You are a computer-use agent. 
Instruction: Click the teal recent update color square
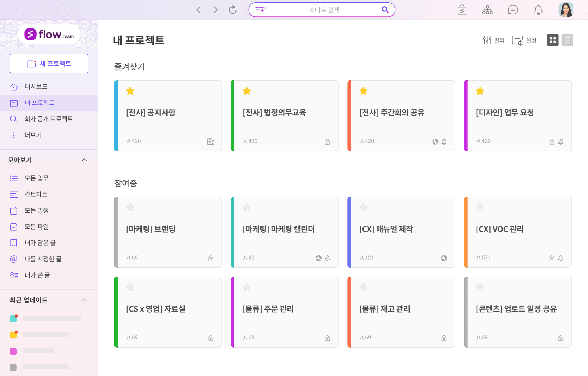13,319
